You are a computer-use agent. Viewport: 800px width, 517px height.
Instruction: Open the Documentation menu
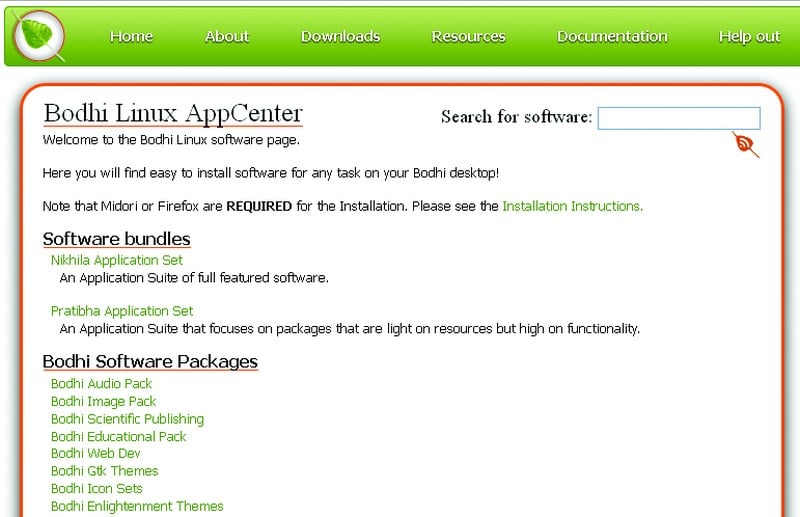click(612, 36)
